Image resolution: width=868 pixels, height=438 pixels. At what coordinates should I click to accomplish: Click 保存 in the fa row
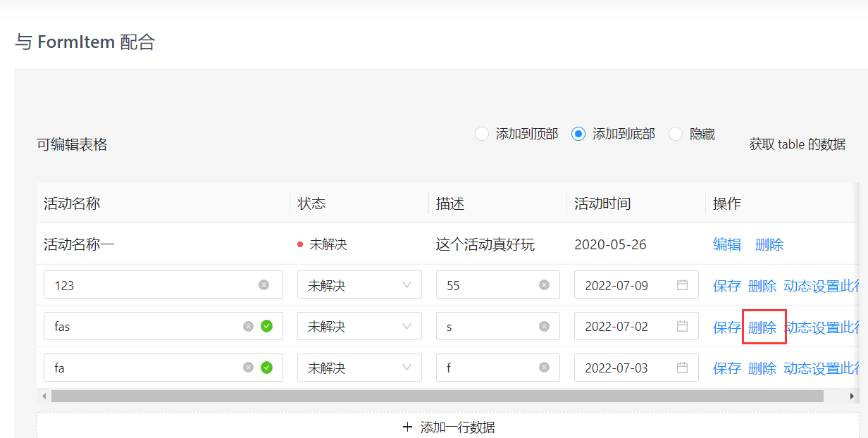click(727, 368)
